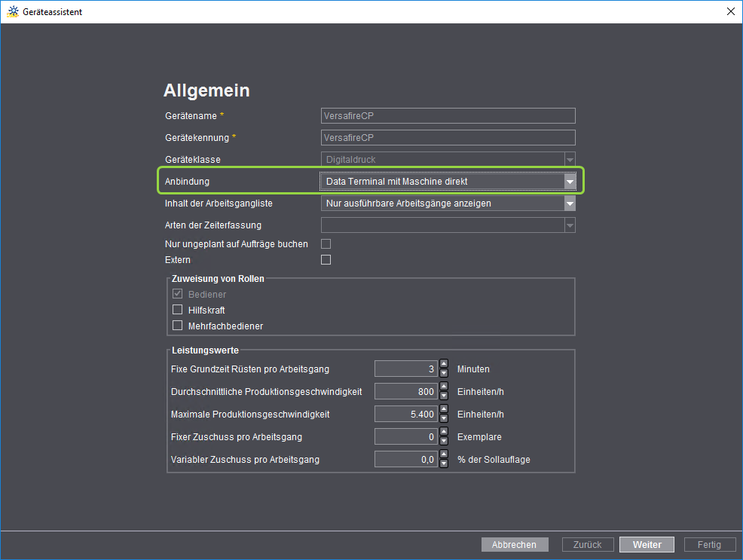Decrease Fixe Grundzeit Rüsten with down arrow

pos(444,373)
